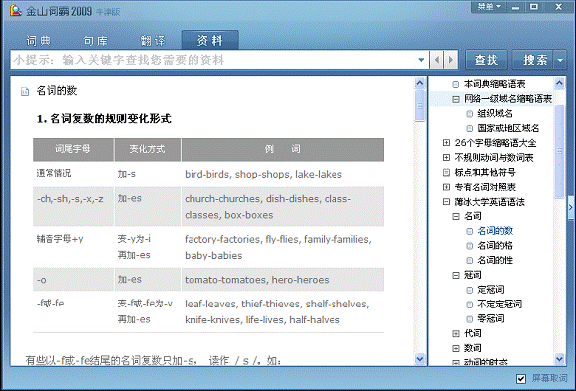Click the tree panel scrollbar thumb
The width and height of the screenshot is (576, 391).
point(559,151)
